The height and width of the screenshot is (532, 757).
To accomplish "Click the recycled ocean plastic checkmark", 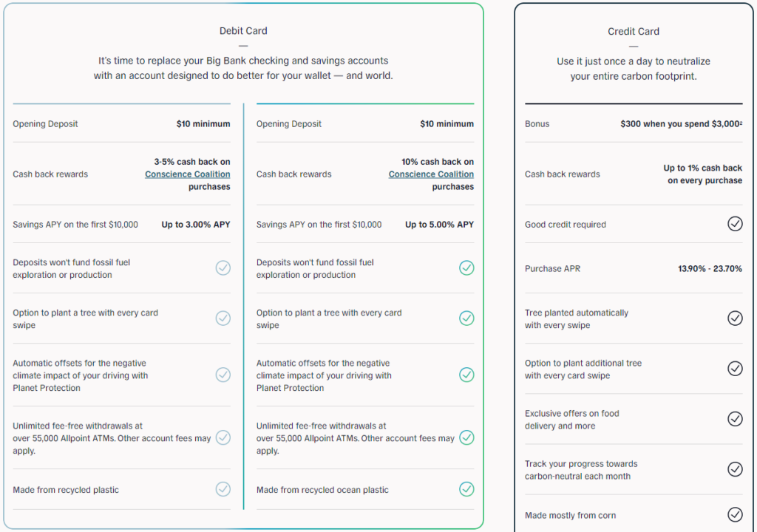I will [x=466, y=489].
